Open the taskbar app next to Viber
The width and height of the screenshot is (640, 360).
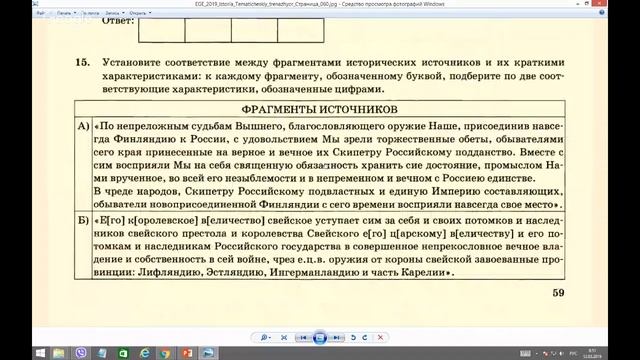coord(102,353)
